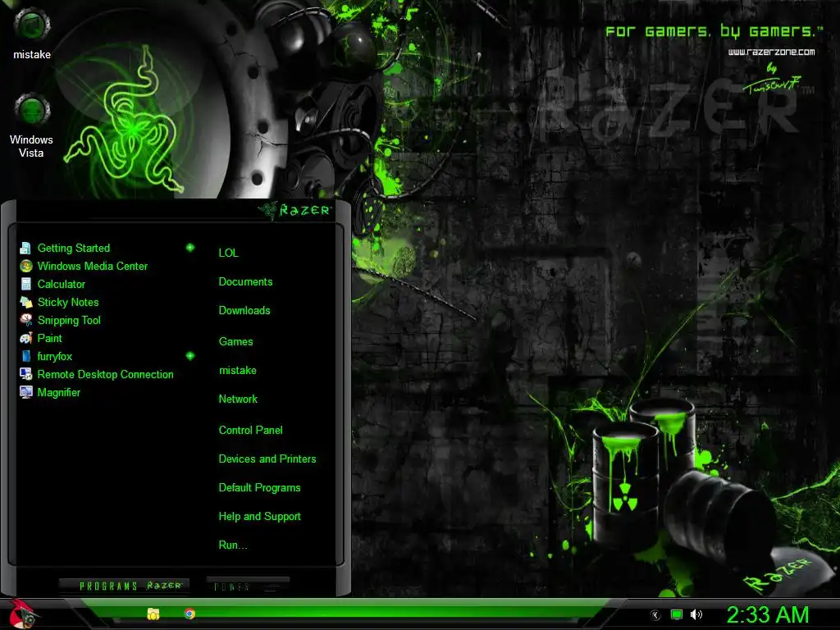
Task: Click the Sticky Notes label
Action: click(68, 302)
